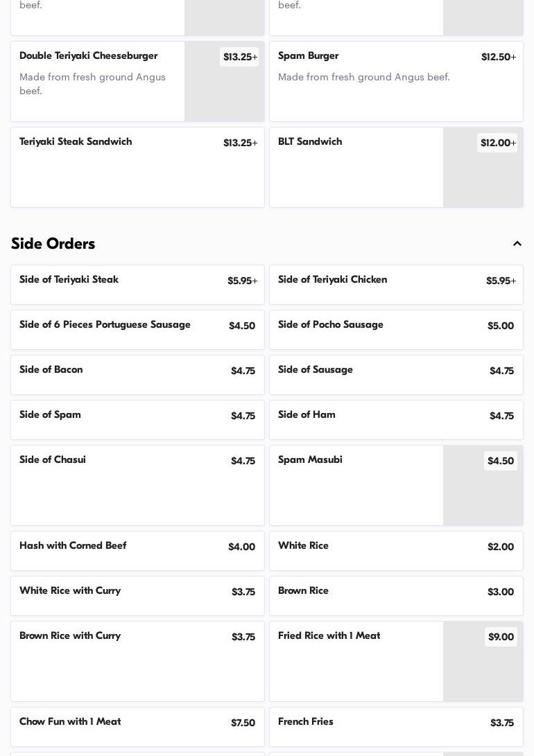The width and height of the screenshot is (534, 756).
Task: Select French Fries side item
Action: (x=396, y=726)
